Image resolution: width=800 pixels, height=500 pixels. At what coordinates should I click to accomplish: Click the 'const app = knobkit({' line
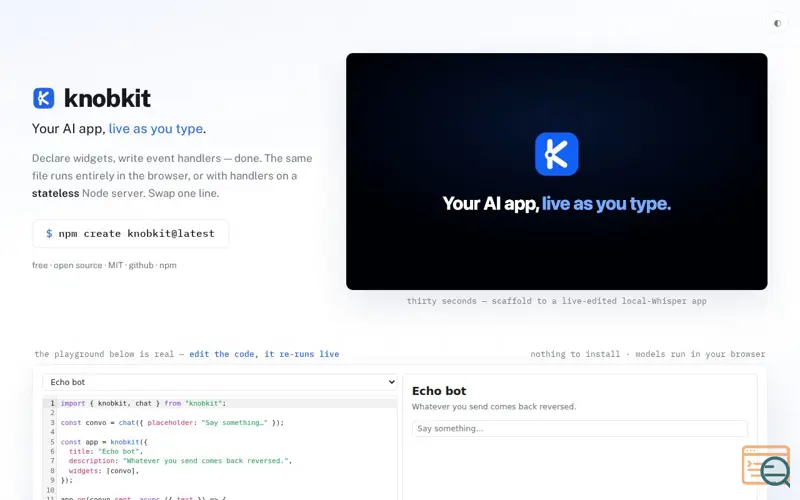(104, 442)
